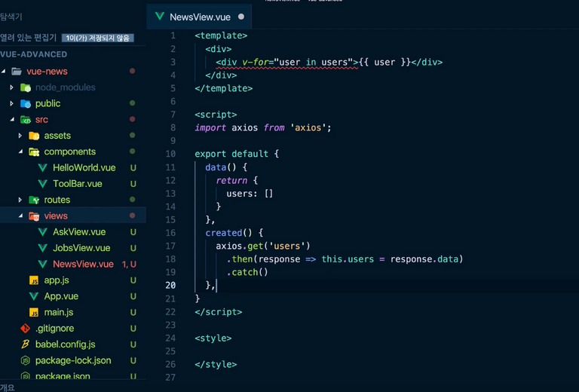Click the 1, U git status for NewsView.vue
The height and width of the screenshot is (392, 579).
coord(129,265)
